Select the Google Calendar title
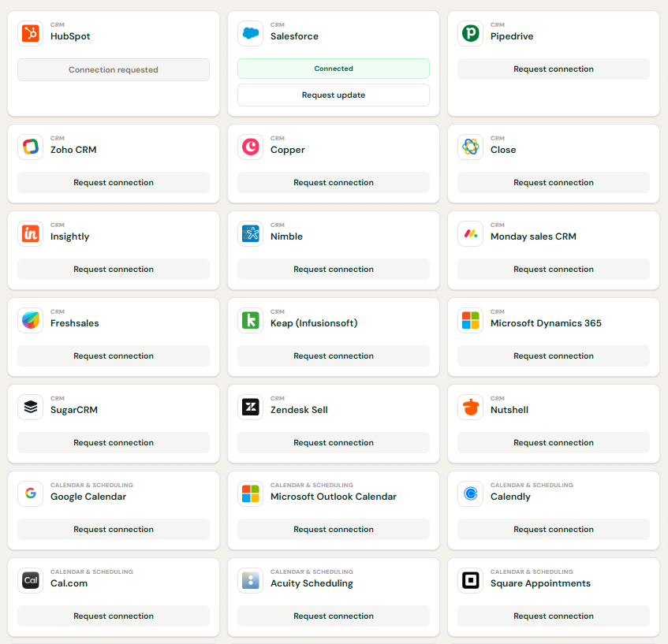 coord(88,497)
